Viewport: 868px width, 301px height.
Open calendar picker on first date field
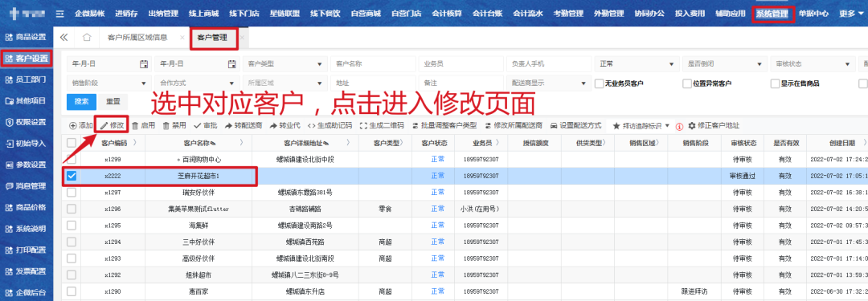point(143,63)
